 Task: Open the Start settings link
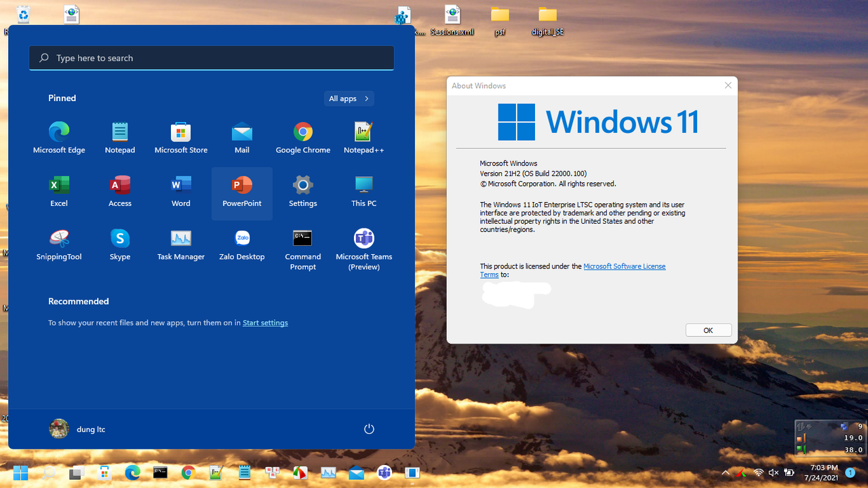point(265,323)
